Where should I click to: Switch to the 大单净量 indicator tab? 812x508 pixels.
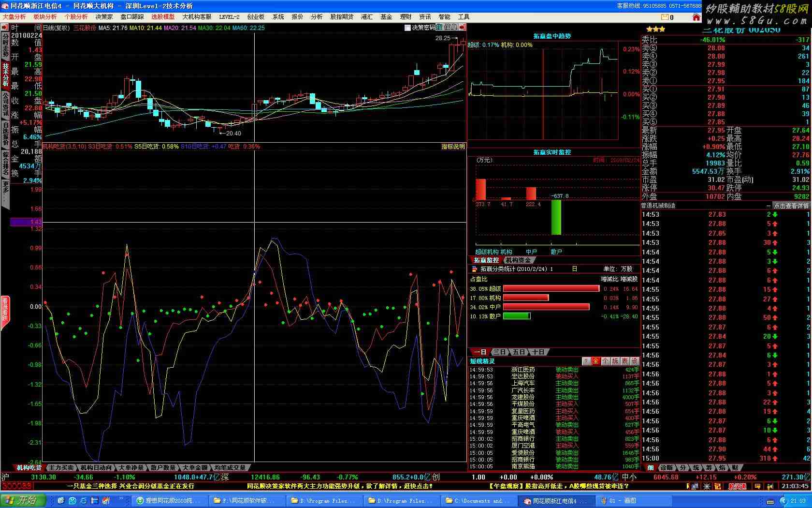(x=131, y=468)
